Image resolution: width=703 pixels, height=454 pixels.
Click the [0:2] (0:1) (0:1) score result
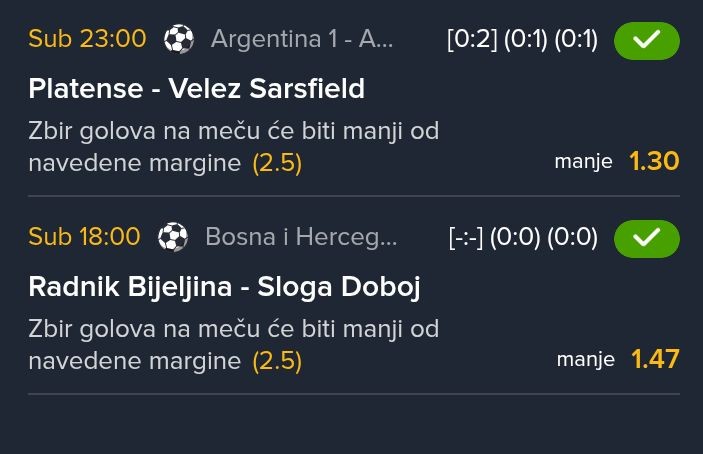click(x=522, y=40)
